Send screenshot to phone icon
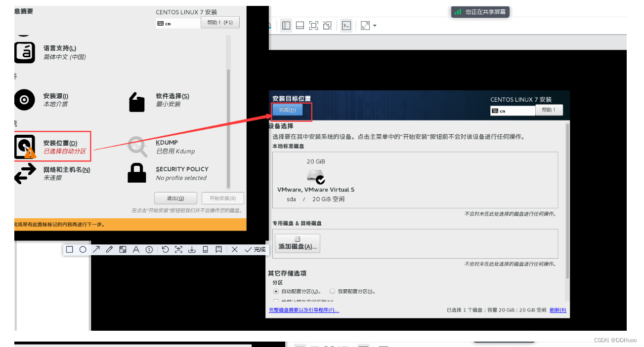This screenshot has height=347, width=644. (205, 250)
